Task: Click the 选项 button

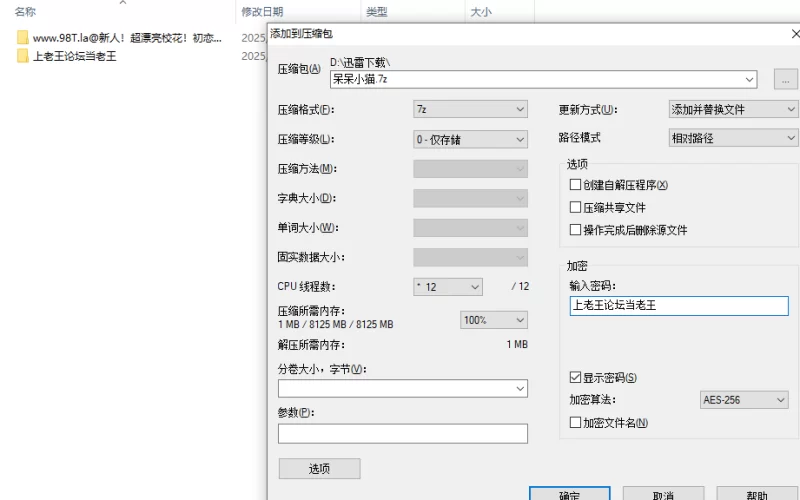Action: coord(319,469)
